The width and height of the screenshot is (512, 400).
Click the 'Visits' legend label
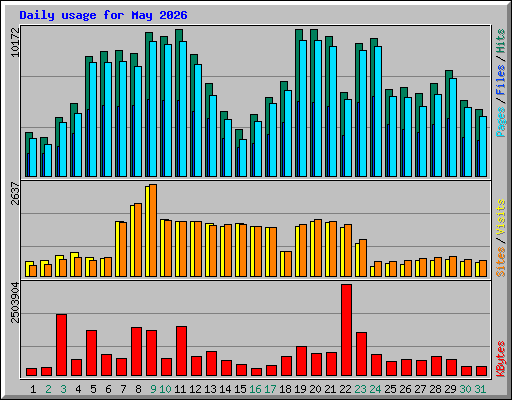[501, 217]
